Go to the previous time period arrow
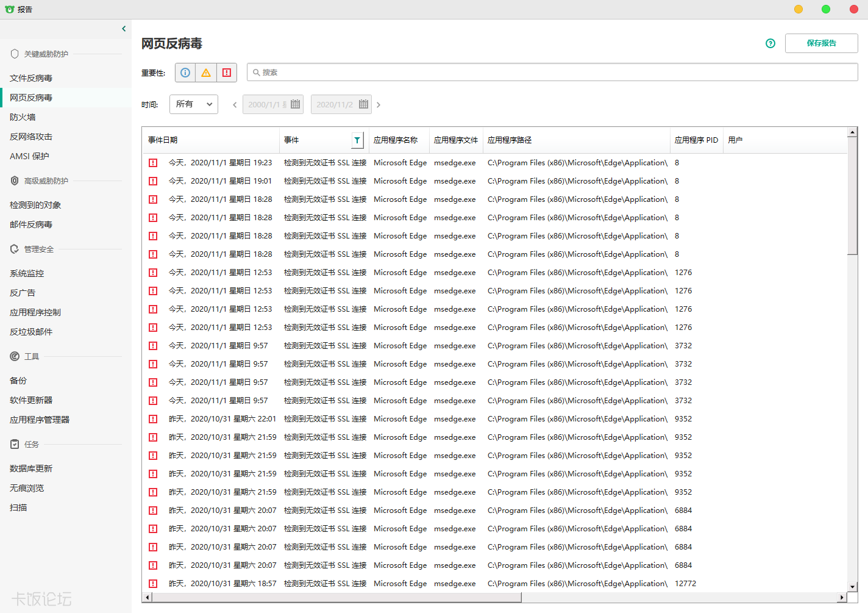Screen dimensions: 868x613 tap(235, 105)
